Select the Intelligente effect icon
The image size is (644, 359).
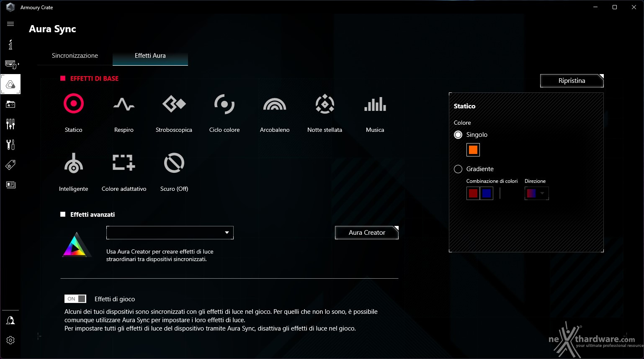[x=74, y=163]
